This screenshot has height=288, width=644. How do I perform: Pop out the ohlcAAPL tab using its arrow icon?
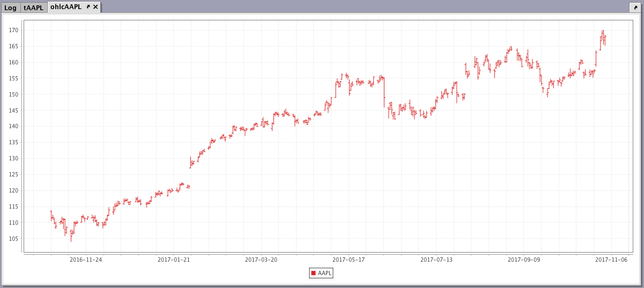click(88, 7)
